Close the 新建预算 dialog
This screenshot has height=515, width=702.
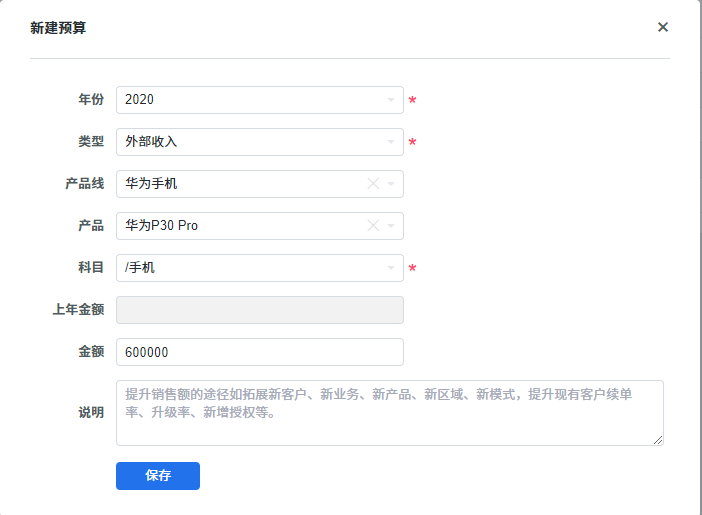[662, 27]
